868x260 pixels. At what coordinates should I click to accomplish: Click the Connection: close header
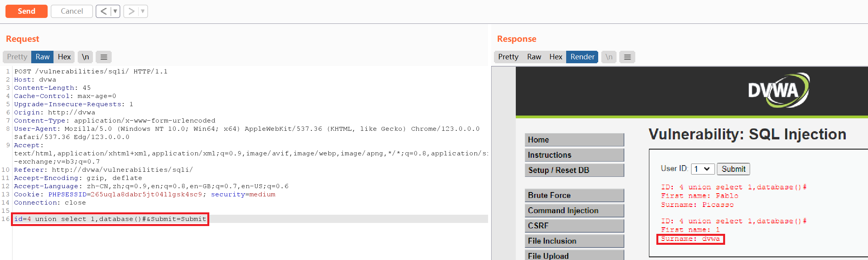[50, 203]
